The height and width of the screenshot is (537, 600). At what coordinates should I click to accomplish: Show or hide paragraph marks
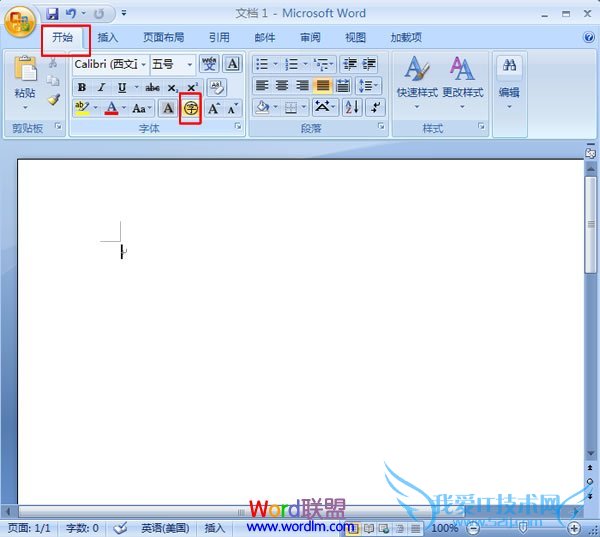point(375,107)
